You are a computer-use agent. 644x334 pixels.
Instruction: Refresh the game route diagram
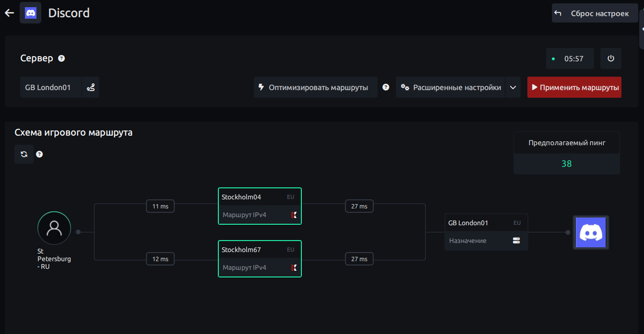tap(24, 154)
